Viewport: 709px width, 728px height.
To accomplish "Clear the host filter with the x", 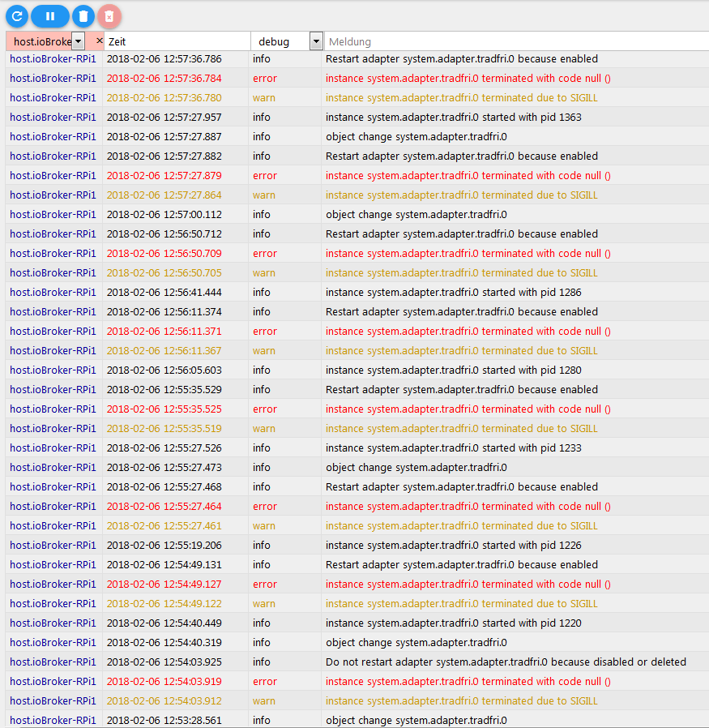I will [x=99, y=41].
